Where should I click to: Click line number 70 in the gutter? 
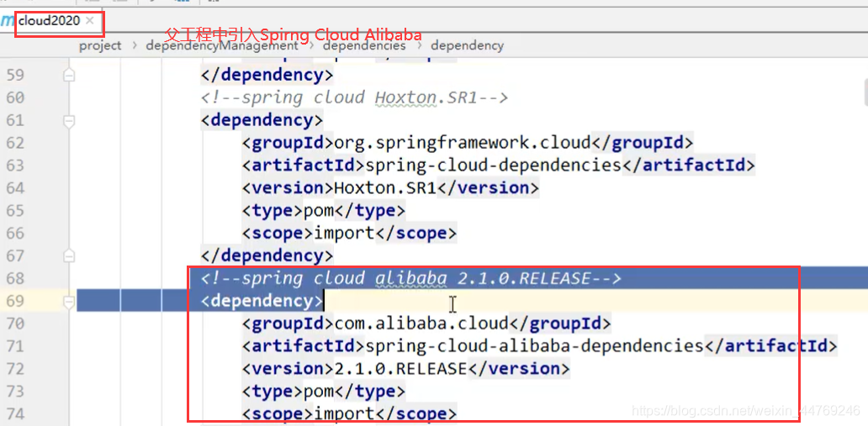[14, 323]
